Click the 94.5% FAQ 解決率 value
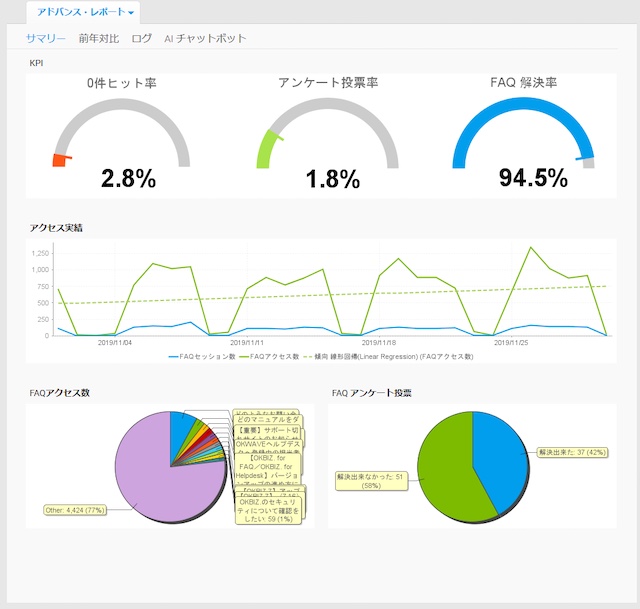 [533, 179]
